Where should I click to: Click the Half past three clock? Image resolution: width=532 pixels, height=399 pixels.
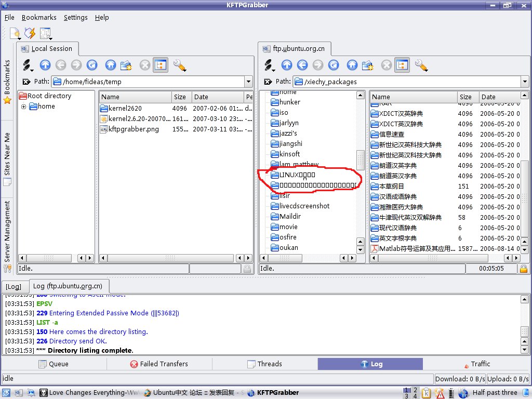[x=495, y=393]
